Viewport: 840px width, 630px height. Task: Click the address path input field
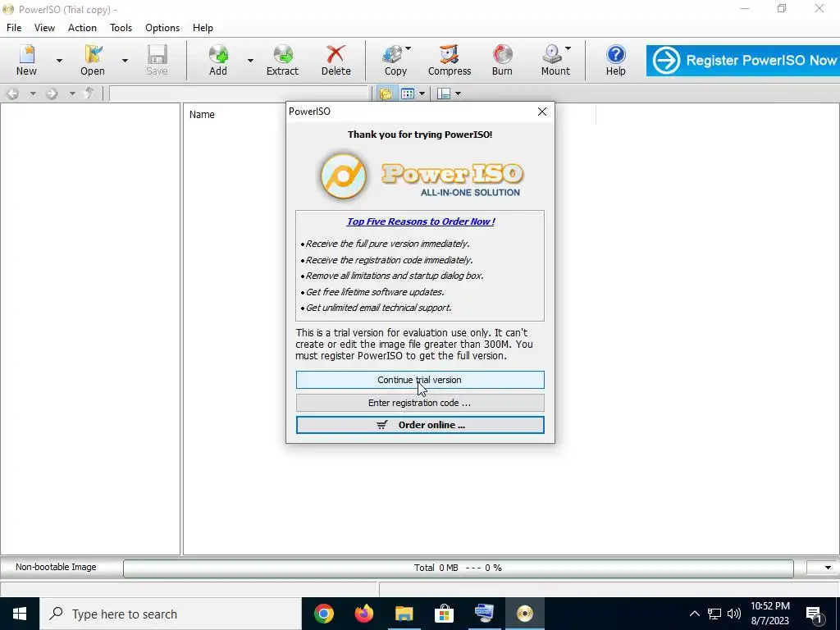(239, 94)
